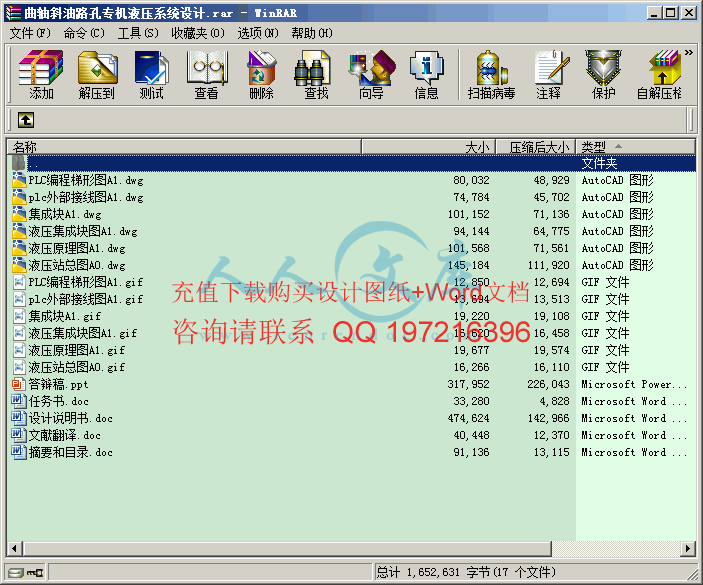Screen dimensions: 703x585
Task: Select file 任务书.doc
Action: [352, 401]
